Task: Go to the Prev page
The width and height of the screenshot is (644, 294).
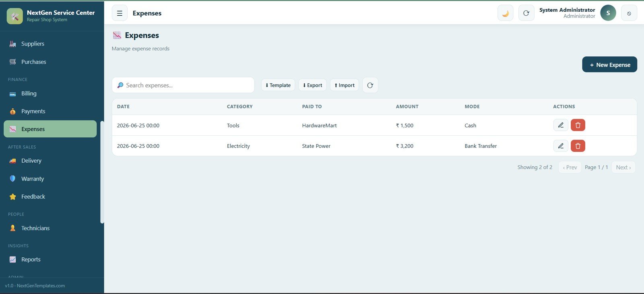Action: click(570, 167)
